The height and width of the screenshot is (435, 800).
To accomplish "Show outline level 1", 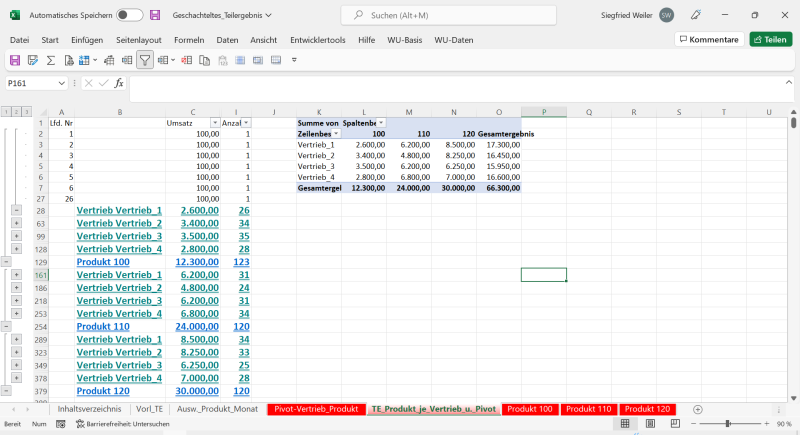I will (6, 112).
